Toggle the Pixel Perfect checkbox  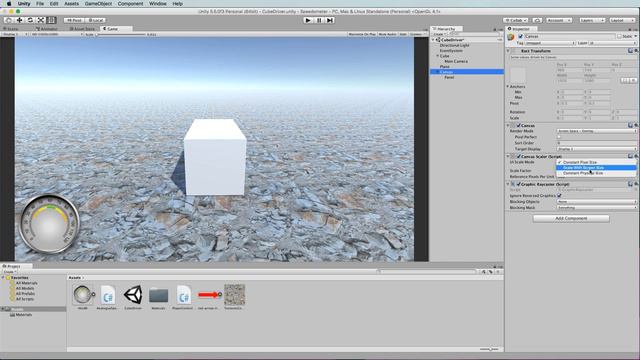[559, 137]
